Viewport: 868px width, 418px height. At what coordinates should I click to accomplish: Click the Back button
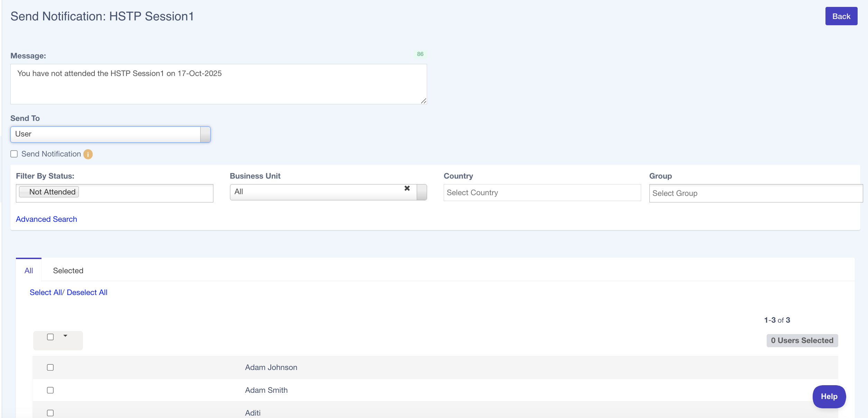(x=841, y=16)
